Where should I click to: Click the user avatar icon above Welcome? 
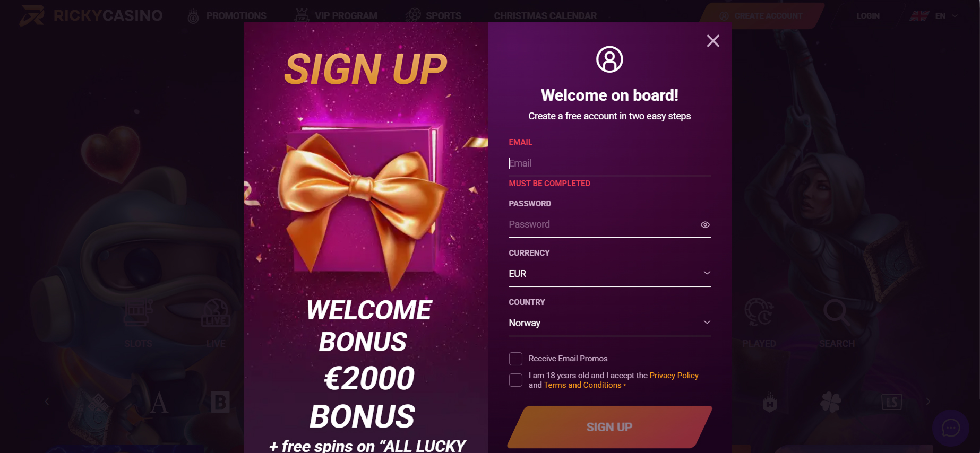(609, 59)
